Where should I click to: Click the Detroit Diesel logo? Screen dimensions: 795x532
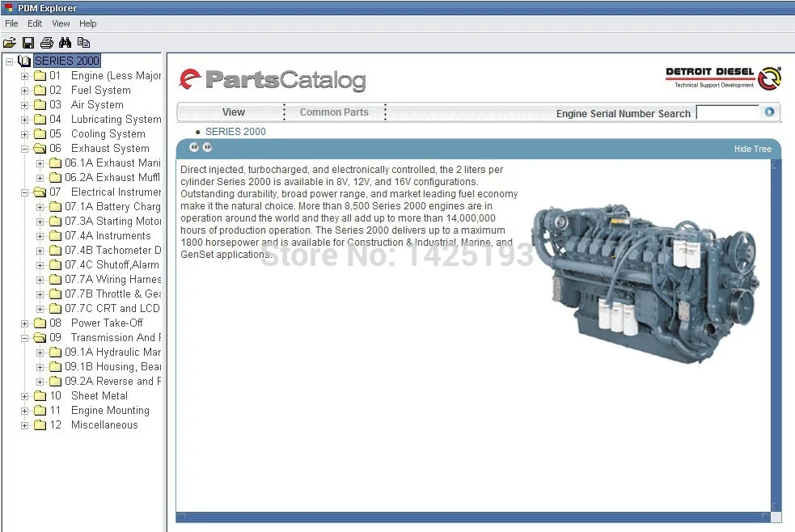click(x=724, y=78)
